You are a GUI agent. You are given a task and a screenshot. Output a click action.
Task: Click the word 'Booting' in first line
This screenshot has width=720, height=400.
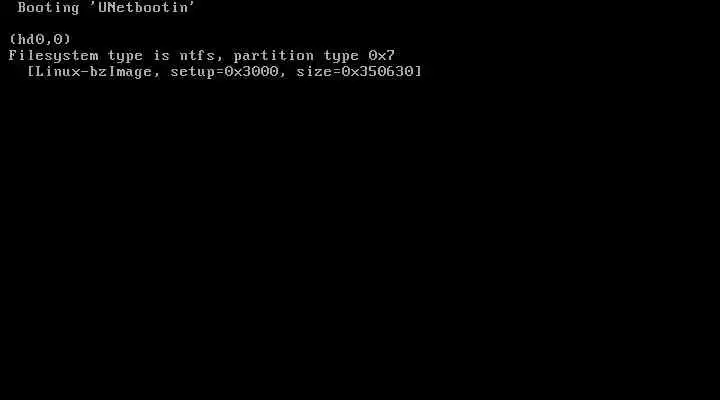(x=48, y=8)
